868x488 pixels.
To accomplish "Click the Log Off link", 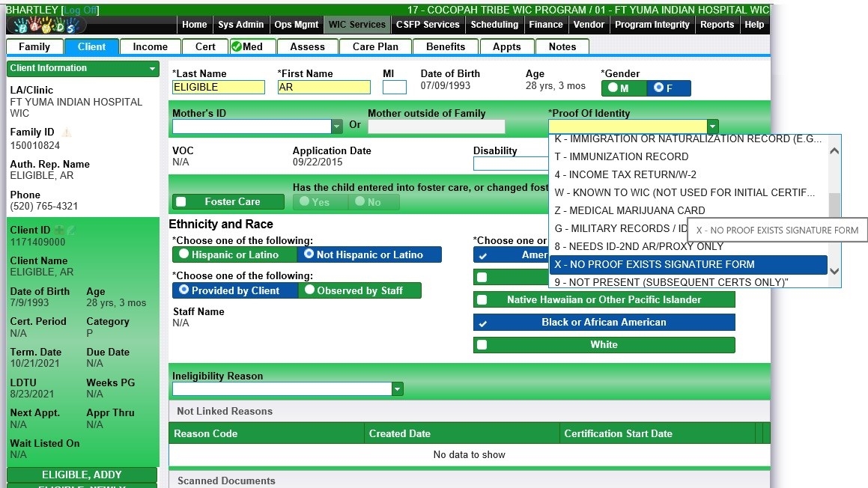I will (x=80, y=10).
